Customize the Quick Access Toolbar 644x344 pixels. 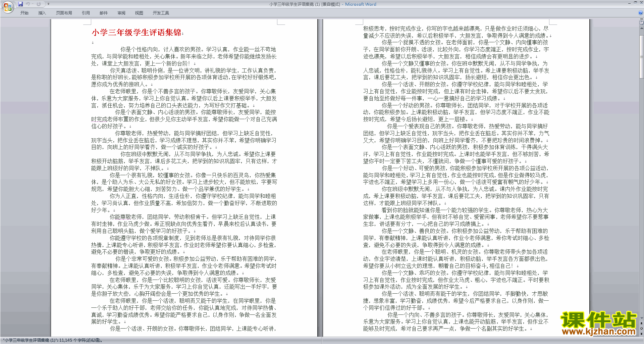click(48, 4)
